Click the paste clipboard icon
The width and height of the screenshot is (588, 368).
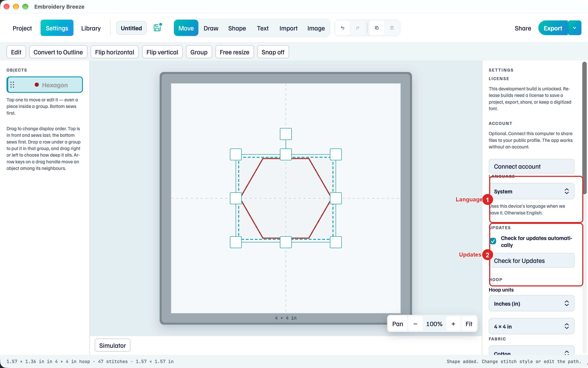click(392, 28)
